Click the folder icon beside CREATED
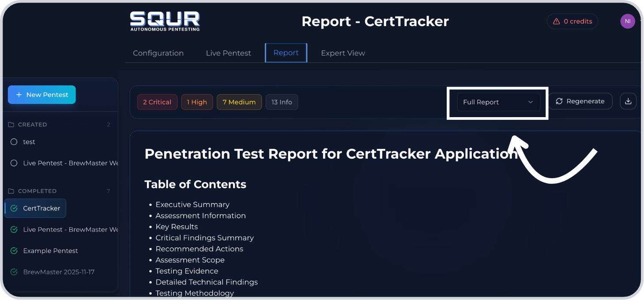The width and height of the screenshot is (644, 301). coord(11,124)
